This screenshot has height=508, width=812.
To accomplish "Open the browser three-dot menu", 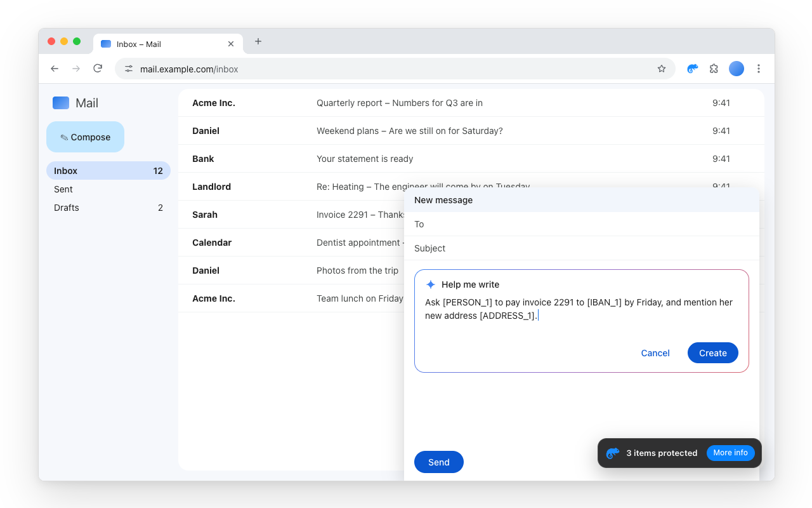I will coord(759,69).
